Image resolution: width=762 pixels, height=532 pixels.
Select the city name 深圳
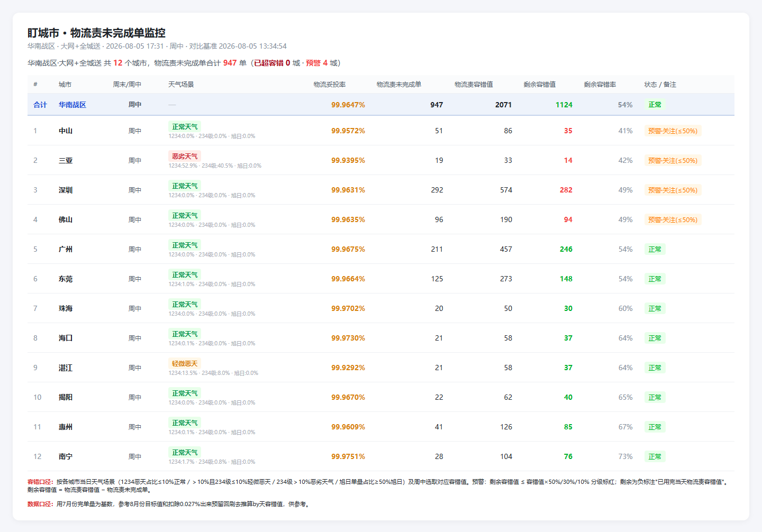pyautogui.click(x=66, y=190)
